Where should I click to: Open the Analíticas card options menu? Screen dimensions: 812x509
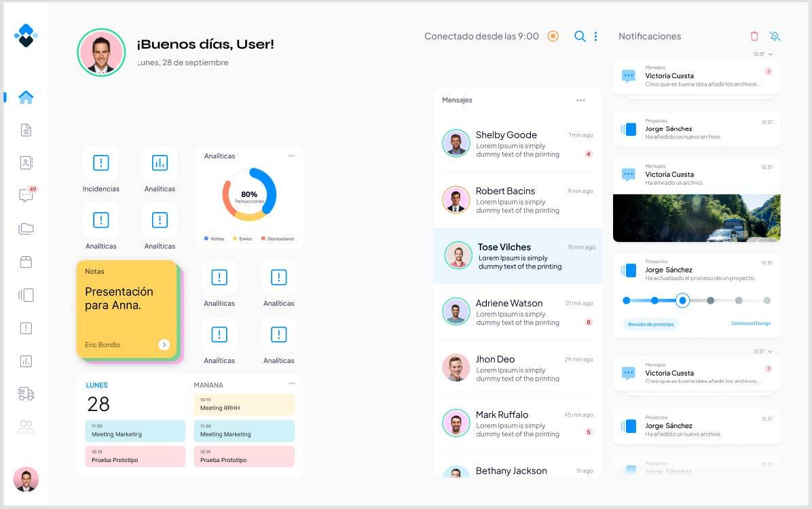(x=291, y=156)
